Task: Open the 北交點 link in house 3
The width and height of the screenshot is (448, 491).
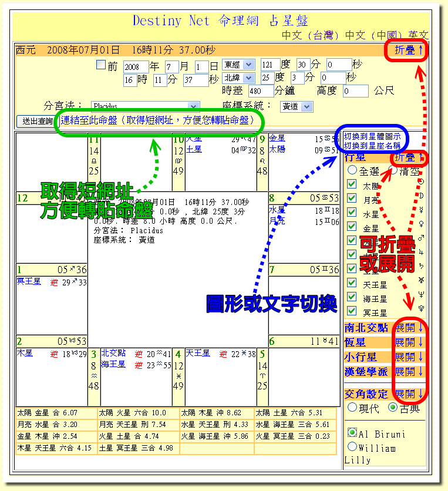Action: pos(113,353)
